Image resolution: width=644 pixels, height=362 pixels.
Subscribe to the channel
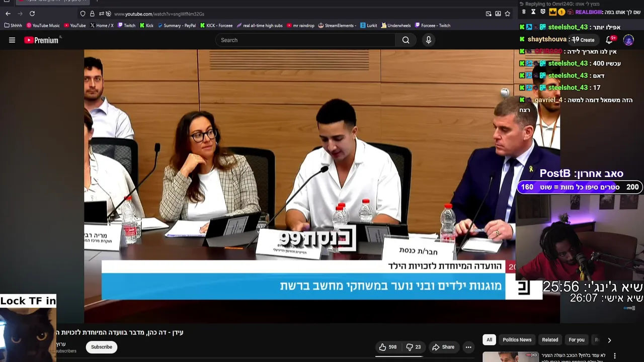102,347
